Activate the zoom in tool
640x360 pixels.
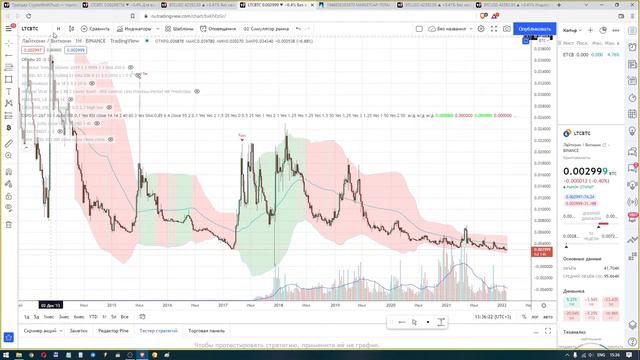click(9, 156)
